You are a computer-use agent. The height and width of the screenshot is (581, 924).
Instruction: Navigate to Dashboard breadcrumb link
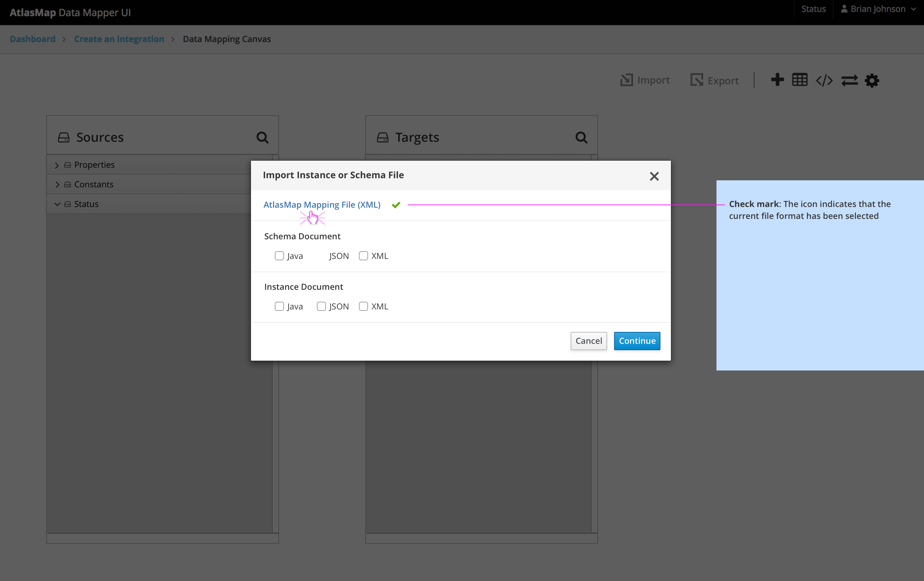pos(32,39)
